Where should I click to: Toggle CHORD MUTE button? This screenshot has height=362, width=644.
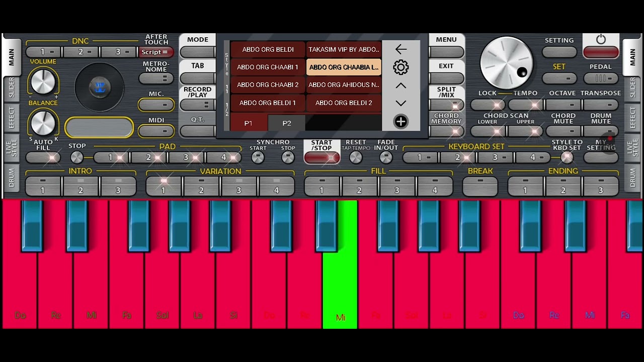coord(563,131)
